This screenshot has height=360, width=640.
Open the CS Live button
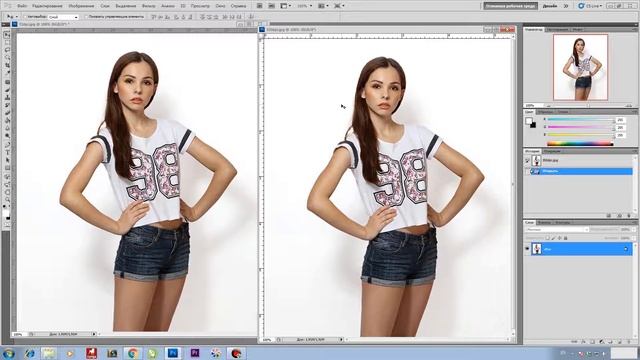590,6
